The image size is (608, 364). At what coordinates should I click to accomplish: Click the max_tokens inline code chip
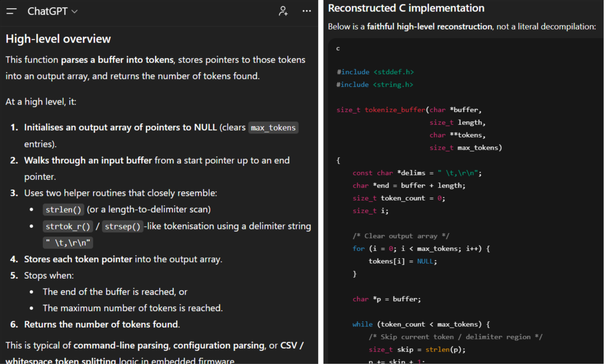pos(273,128)
